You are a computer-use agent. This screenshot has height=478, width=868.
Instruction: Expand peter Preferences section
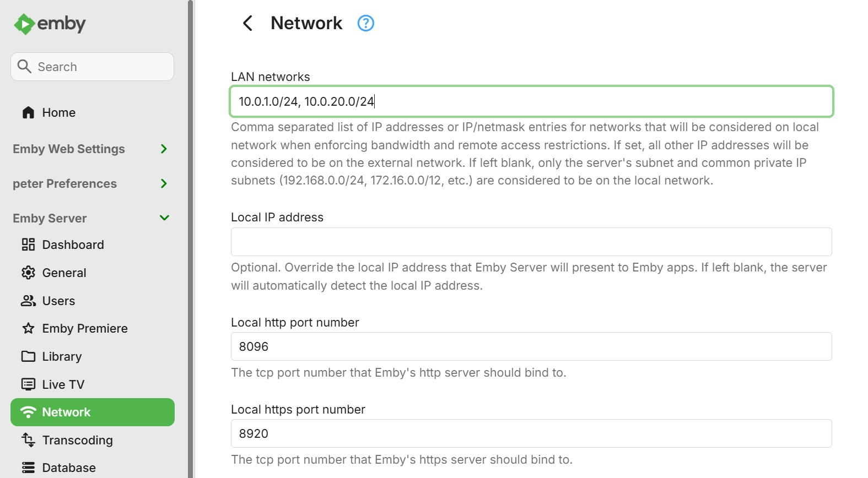pos(164,183)
